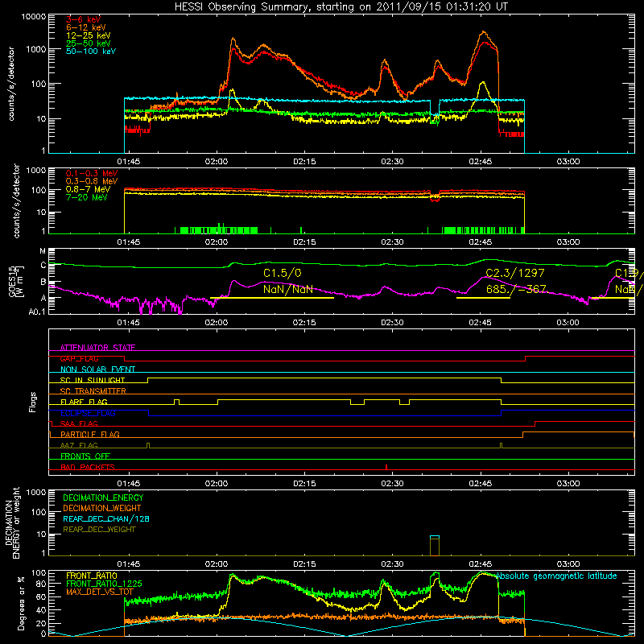
Task: Click the 02:00 tick label in top panel
Action: tap(217, 162)
